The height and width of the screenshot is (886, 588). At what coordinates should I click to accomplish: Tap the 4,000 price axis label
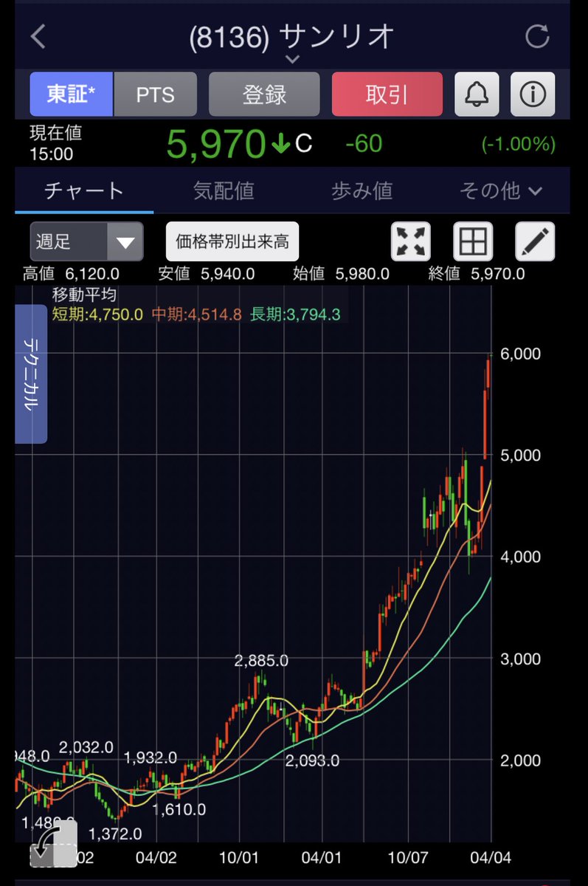522,557
